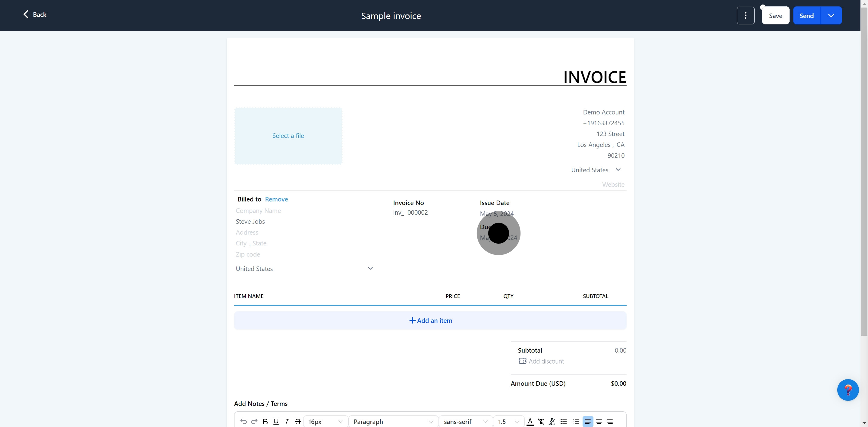This screenshot has height=427, width=868.
Task: Apply strikethrough formatting icon
Action: click(x=297, y=421)
